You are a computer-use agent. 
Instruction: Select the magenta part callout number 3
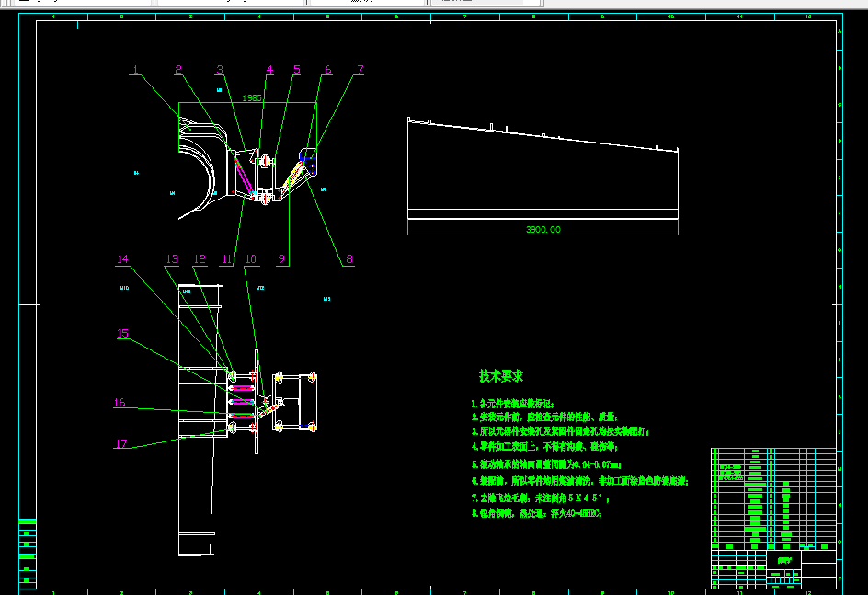tap(220, 70)
